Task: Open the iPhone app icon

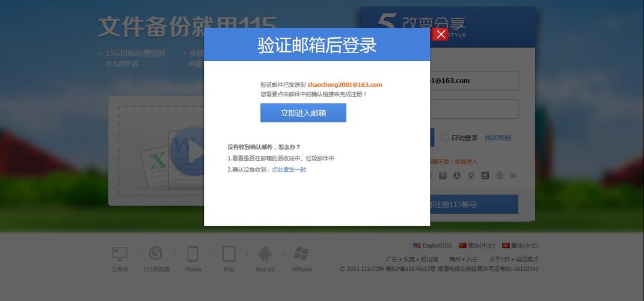Action: pos(192,253)
